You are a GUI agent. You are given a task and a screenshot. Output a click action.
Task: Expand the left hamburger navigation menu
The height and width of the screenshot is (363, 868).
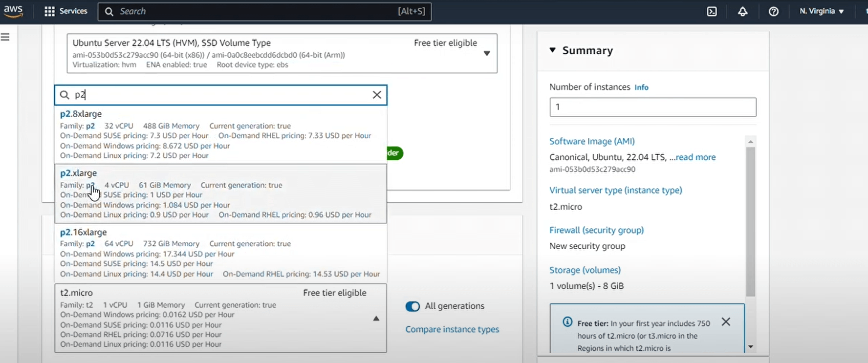coord(5,37)
